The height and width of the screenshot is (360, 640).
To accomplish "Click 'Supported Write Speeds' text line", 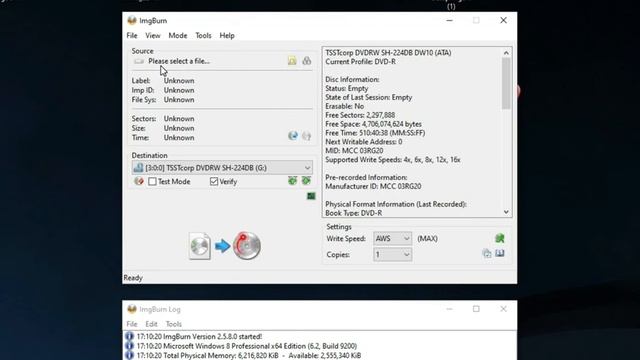I will (x=393, y=160).
